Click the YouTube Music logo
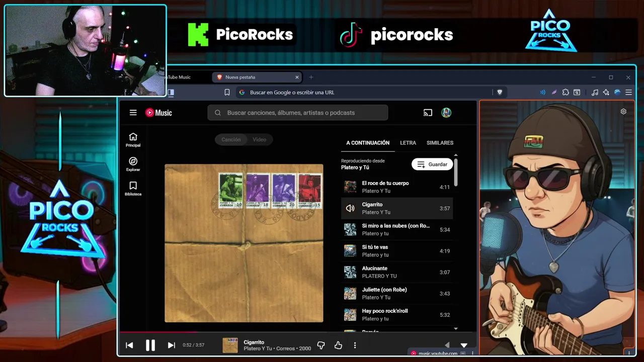 158,113
